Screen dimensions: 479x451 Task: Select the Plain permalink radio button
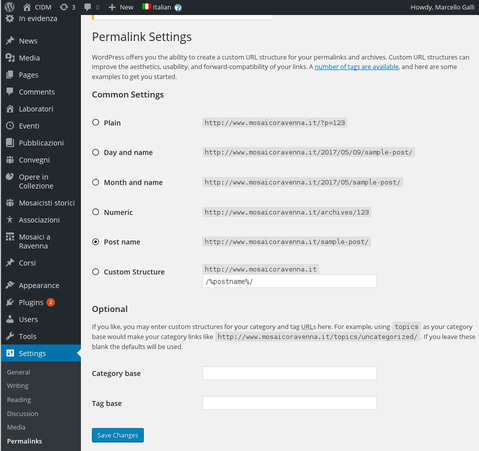tap(96, 122)
